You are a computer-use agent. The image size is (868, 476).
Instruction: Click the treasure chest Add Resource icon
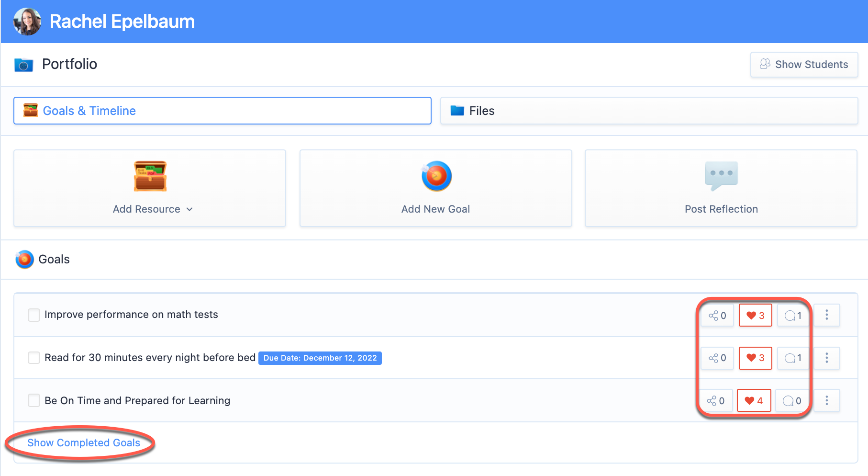click(x=150, y=176)
